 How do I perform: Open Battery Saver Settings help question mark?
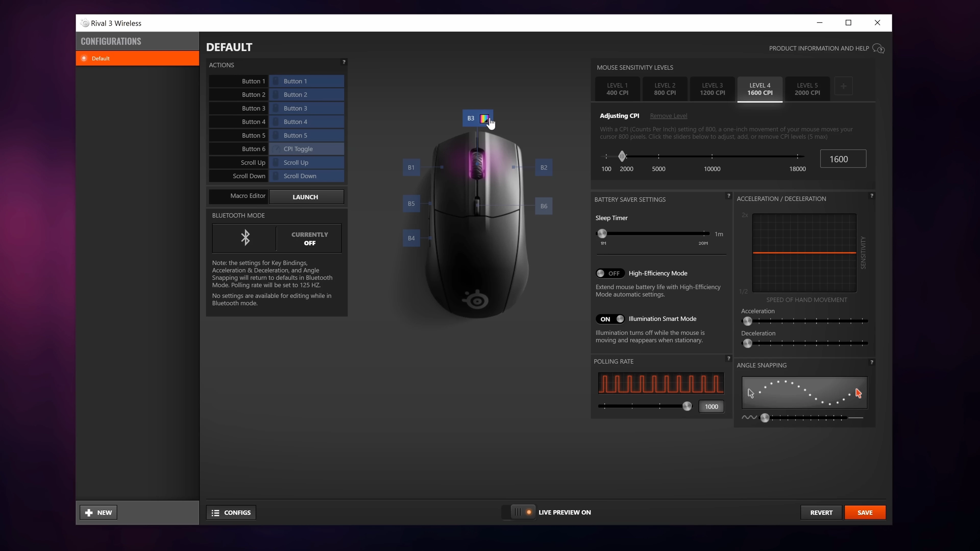(729, 196)
